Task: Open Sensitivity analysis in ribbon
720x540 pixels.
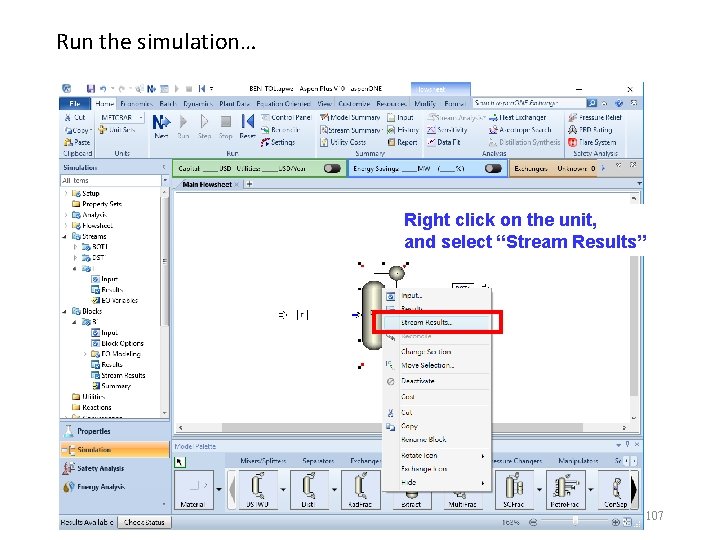Action: [x=447, y=130]
